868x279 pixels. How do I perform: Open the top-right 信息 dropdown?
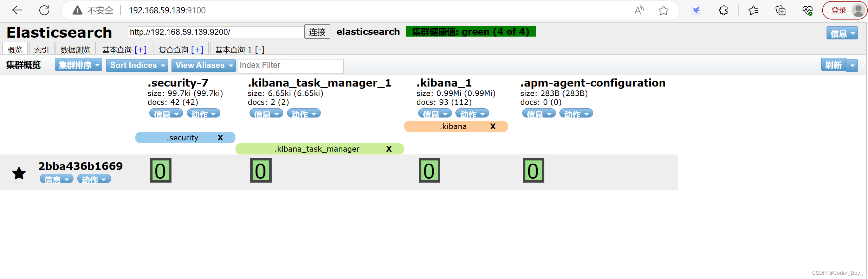(x=842, y=33)
